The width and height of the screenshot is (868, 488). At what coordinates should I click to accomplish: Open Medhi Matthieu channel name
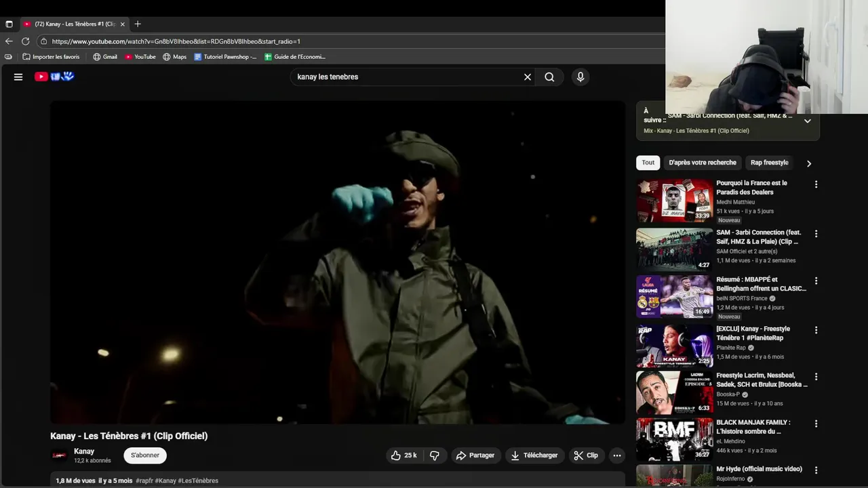(x=736, y=202)
